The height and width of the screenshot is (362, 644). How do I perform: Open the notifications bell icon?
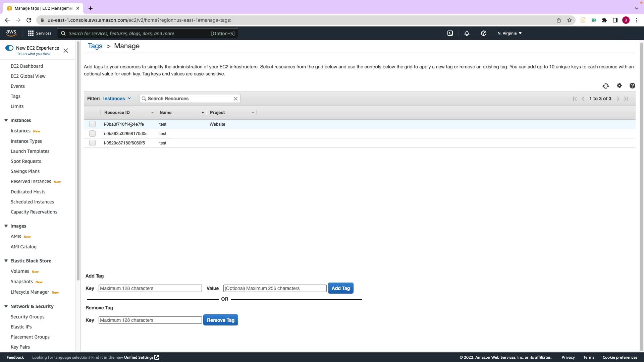pyautogui.click(x=467, y=33)
